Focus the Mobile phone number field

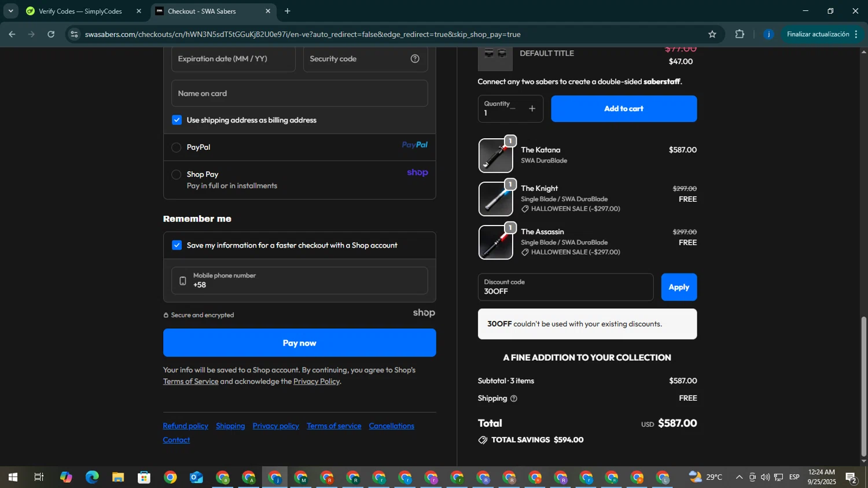(x=299, y=280)
